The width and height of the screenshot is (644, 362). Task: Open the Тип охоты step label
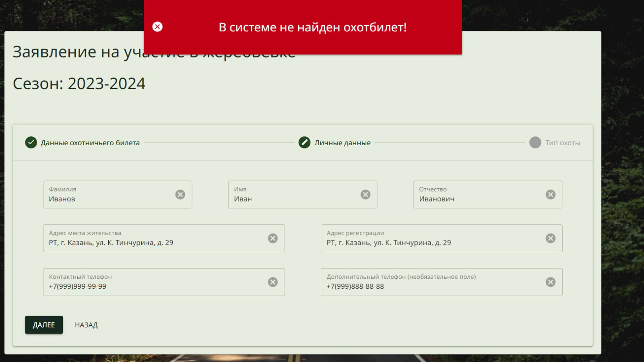(x=563, y=143)
